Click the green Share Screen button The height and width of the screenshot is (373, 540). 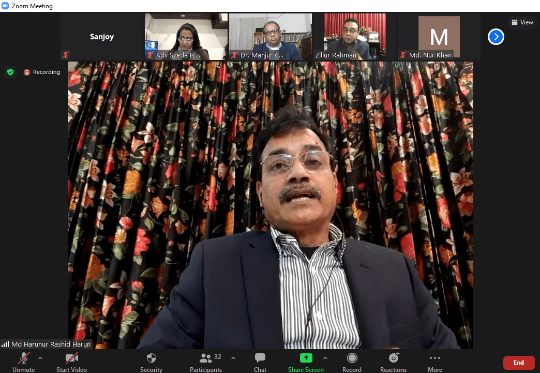click(306, 362)
